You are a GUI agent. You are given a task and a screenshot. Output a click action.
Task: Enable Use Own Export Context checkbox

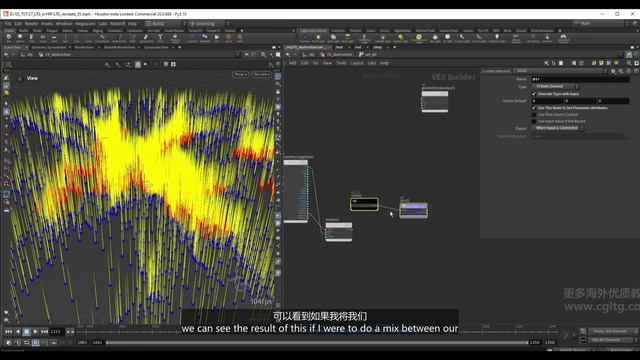click(x=534, y=115)
